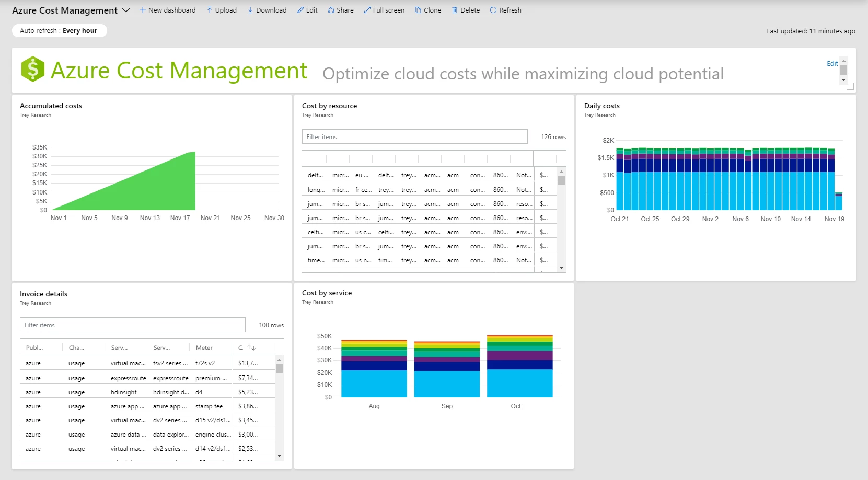Select the long... row in Cost by resource

pyautogui.click(x=430, y=189)
